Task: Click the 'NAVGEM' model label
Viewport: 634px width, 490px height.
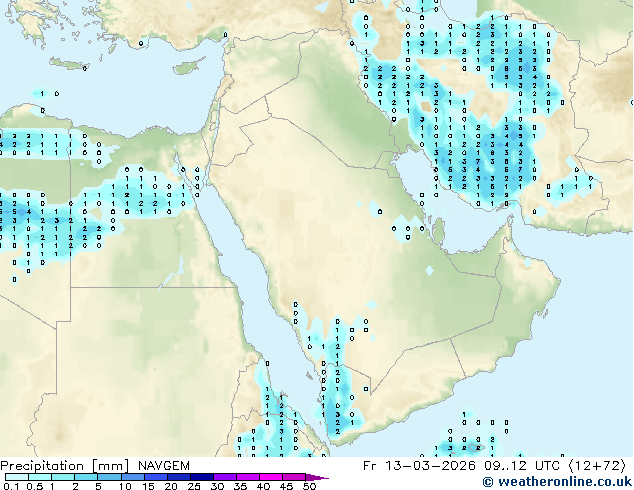Action: tap(164, 466)
